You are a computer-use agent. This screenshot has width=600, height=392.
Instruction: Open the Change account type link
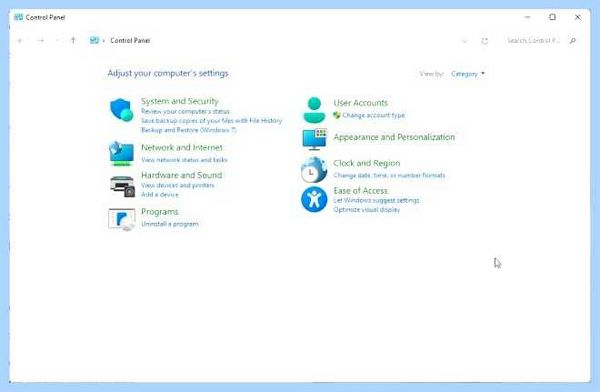(373, 115)
